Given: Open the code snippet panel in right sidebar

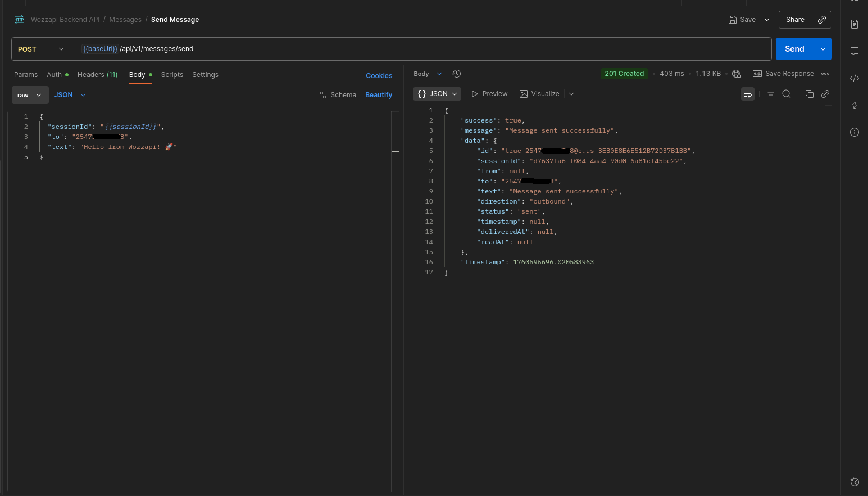Looking at the screenshot, I should pyautogui.click(x=854, y=78).
